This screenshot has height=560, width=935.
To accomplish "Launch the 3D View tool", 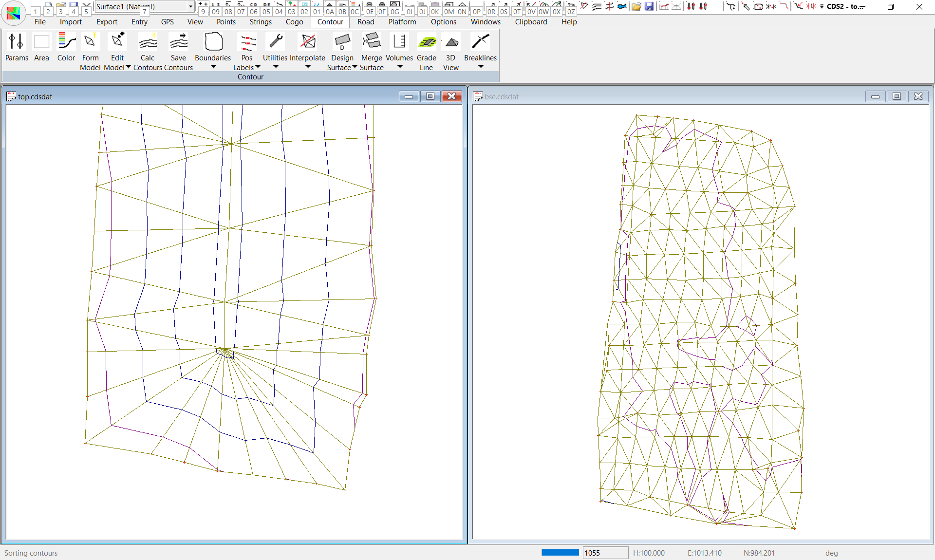I will [x=451, y=42].
